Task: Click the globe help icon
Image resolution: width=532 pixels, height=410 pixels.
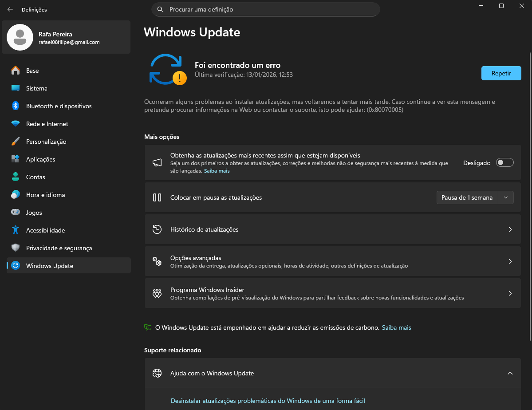Action: pyautogui.click(x=157, y=373)
